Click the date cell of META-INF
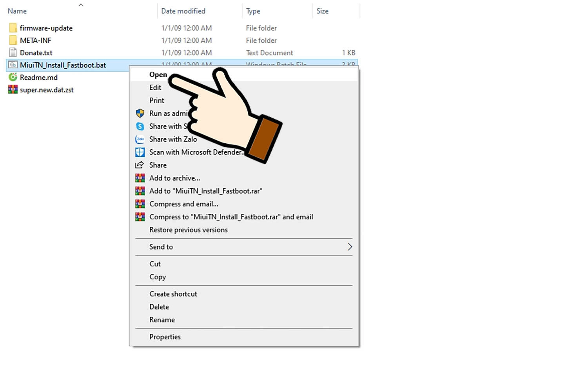Image resolution: width=588 pixels, height=384 pixels. tap(187, 40)
